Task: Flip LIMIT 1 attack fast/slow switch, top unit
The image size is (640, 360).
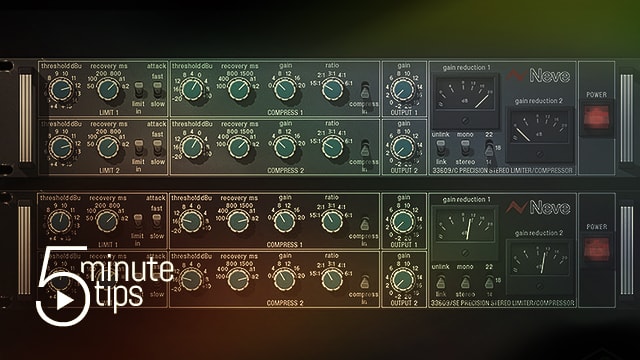Action: 157,90
